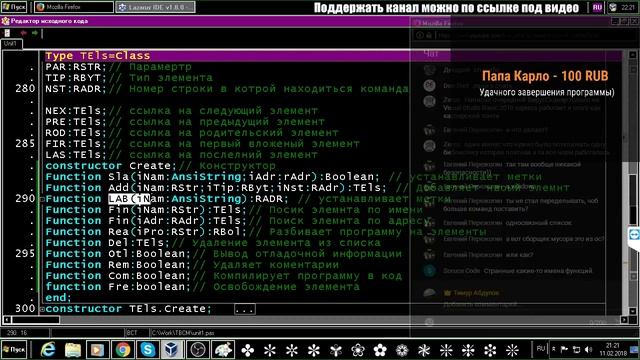
Task: Click 'ROD:TEls;' field declaration
Action: (x=76, y=133)
